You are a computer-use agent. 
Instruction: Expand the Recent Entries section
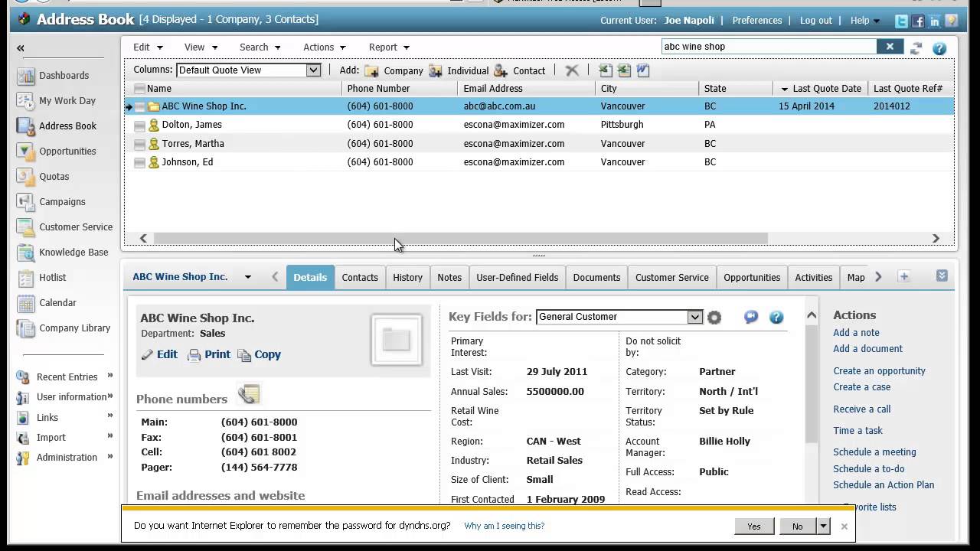pos(110,375)
